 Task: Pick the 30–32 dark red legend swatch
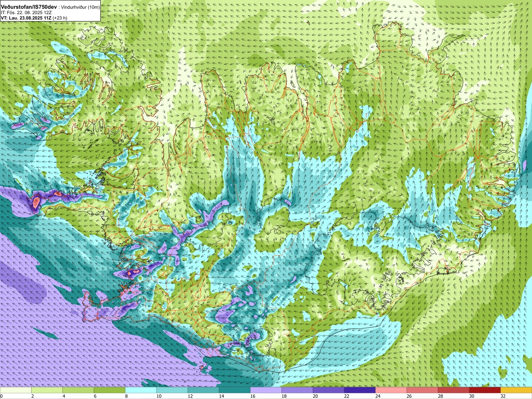coord(485,390)
